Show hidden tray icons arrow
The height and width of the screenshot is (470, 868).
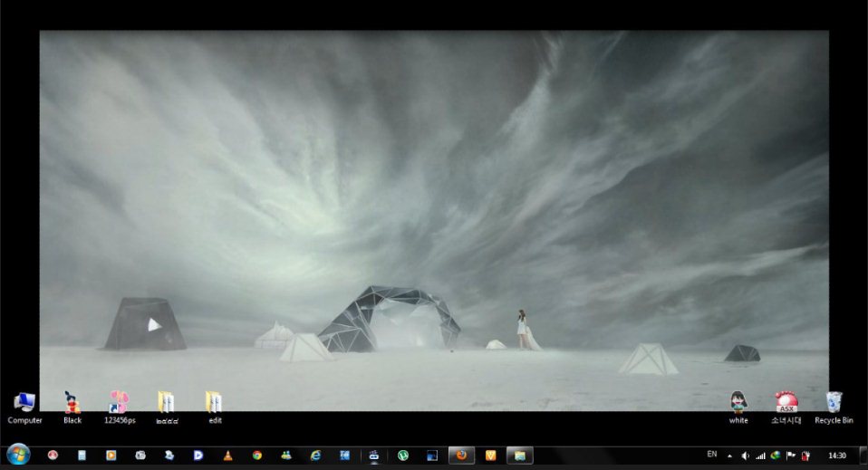point(729,456)
